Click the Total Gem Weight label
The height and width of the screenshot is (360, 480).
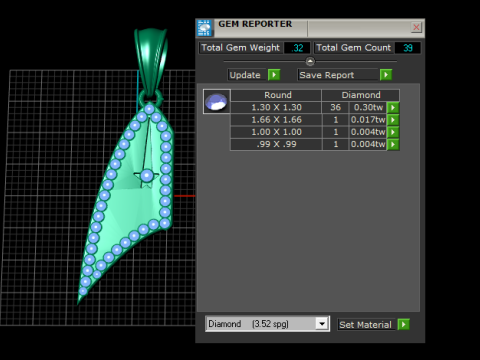coord(240,48)
